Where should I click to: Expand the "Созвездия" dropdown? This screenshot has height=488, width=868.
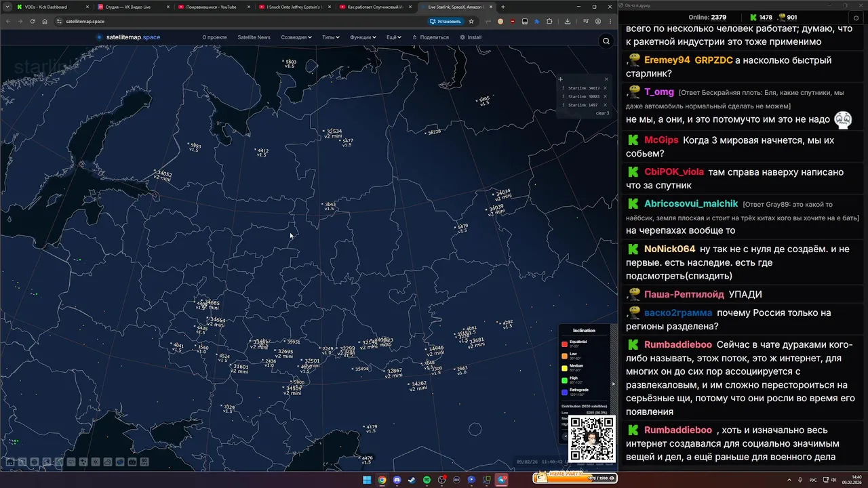[296, 37]
